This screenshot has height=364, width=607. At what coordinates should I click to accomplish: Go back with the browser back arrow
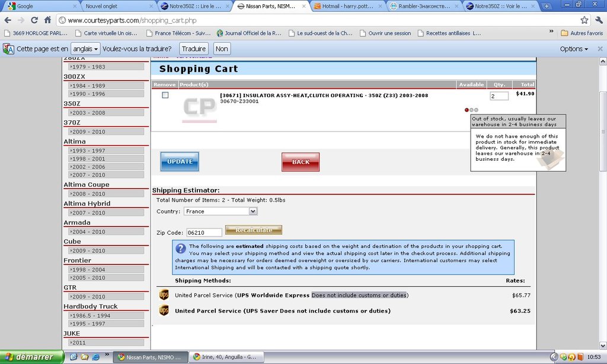[x=8, y=20]
